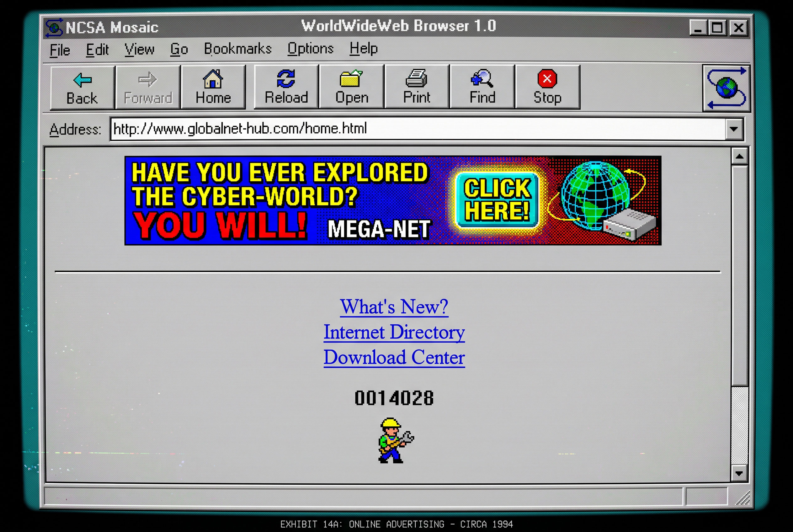Click the Open folder toolbar button
The width and height of the screenshot is (793, 532).
pos(352,87)
